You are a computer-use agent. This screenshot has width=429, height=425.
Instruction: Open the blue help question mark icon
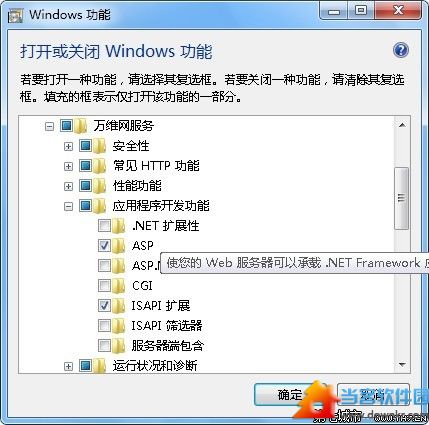click(401, 51)
